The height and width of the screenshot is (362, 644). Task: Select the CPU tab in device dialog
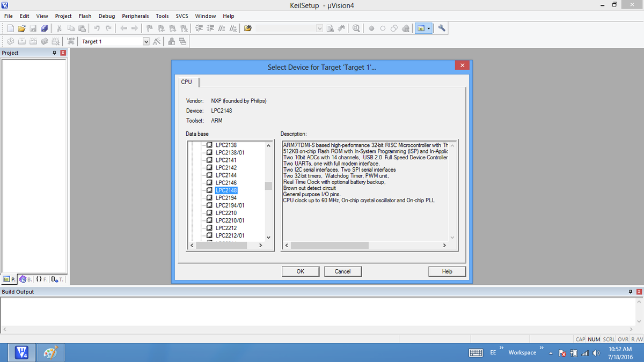click(x=187, y=82)
